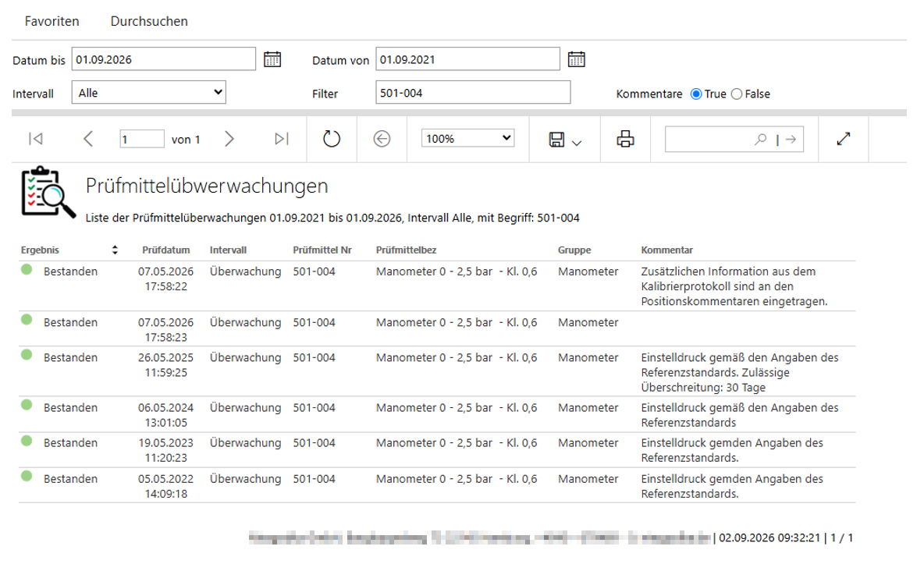Click the Prüfdatum column header

[x=166, y=250]
